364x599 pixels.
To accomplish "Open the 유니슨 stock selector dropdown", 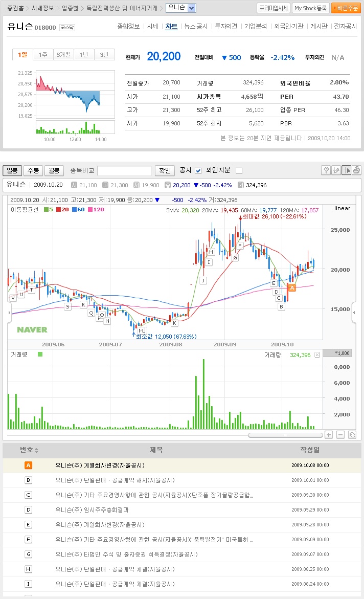I will pyautogui.click(x=181, y=8).
